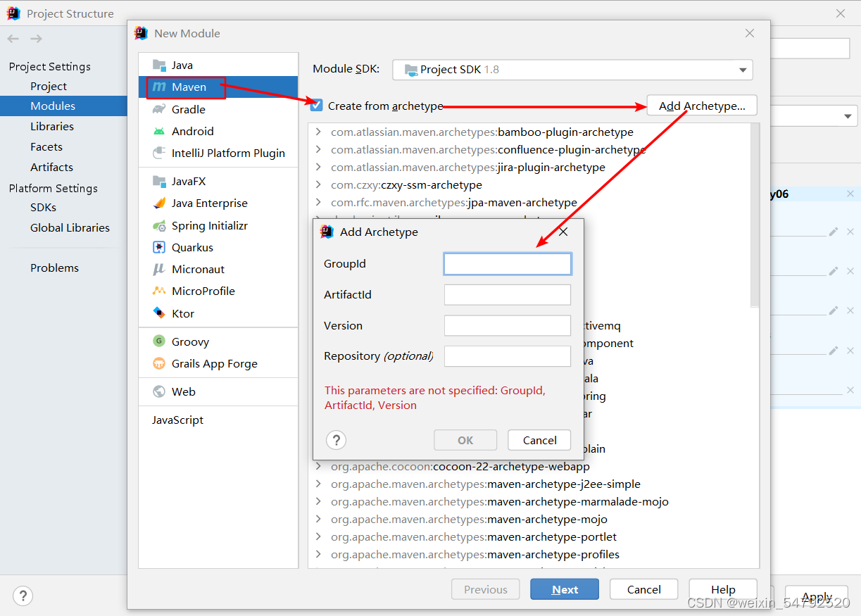Close the New Module dialog
The width and height of the screenshot is (861, 616).
coord(750,33)
